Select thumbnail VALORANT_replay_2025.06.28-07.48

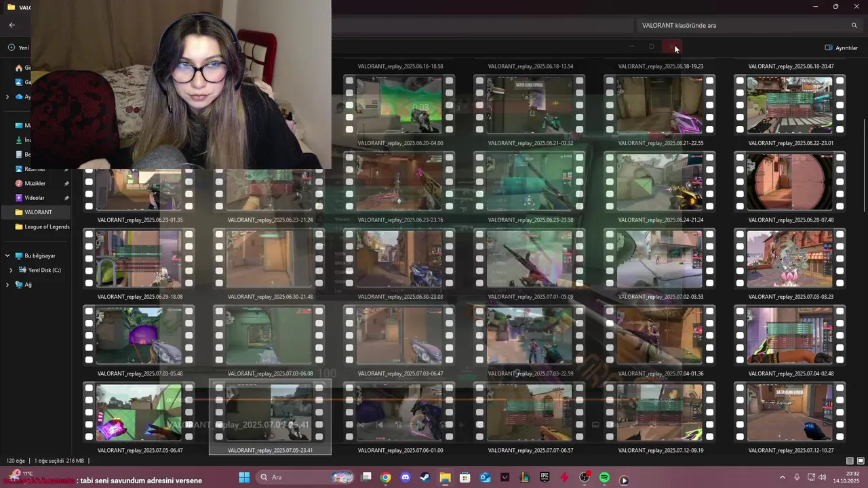[x=791, y=181]
